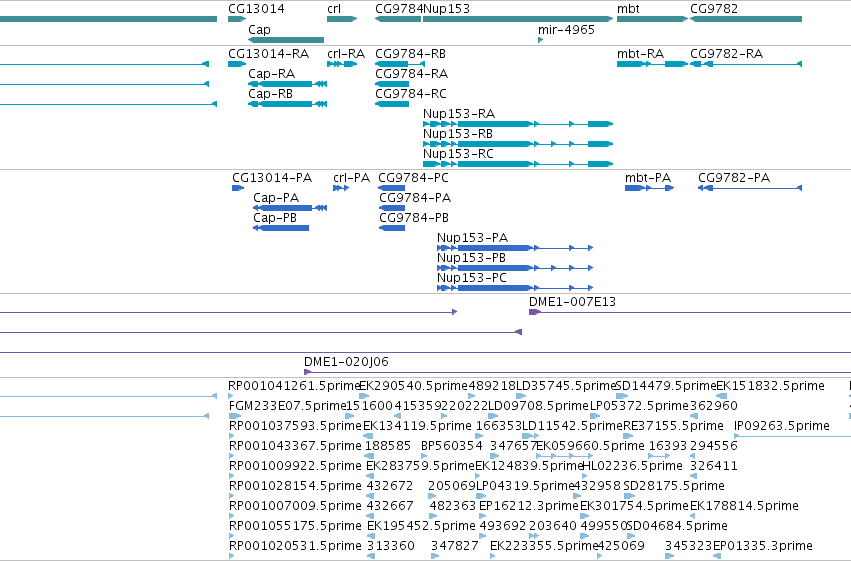Select EST EK223355.5prime
Image resolution: width=851 pixels, height=561 pixels.
[x=544, y=546]
